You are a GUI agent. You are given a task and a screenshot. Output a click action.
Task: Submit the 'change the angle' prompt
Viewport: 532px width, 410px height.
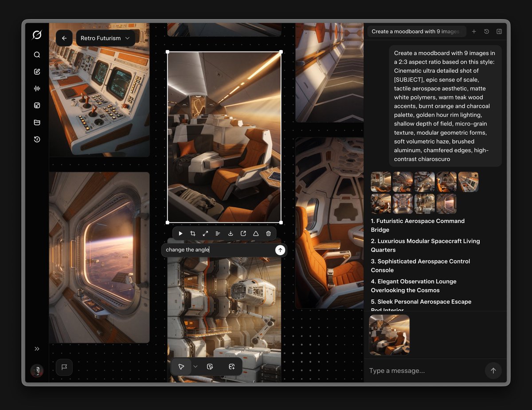tap(280, 250)
